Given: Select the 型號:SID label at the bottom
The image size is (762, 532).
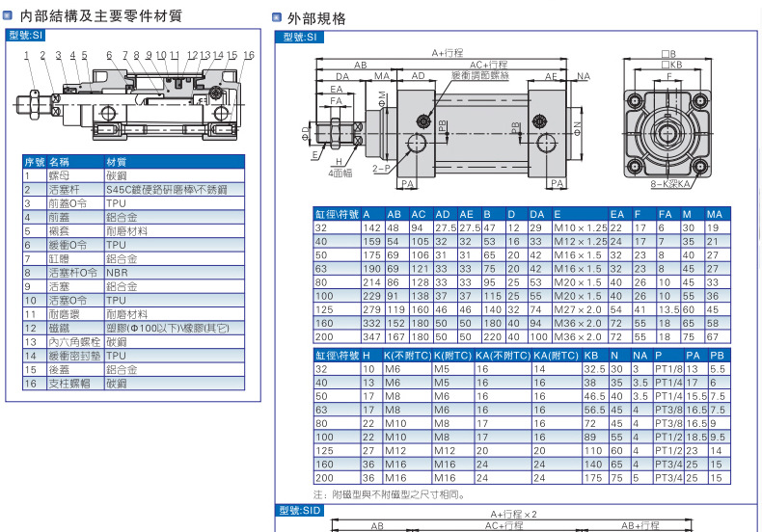Looking at the screenshot, I should (x=298, y=510).
